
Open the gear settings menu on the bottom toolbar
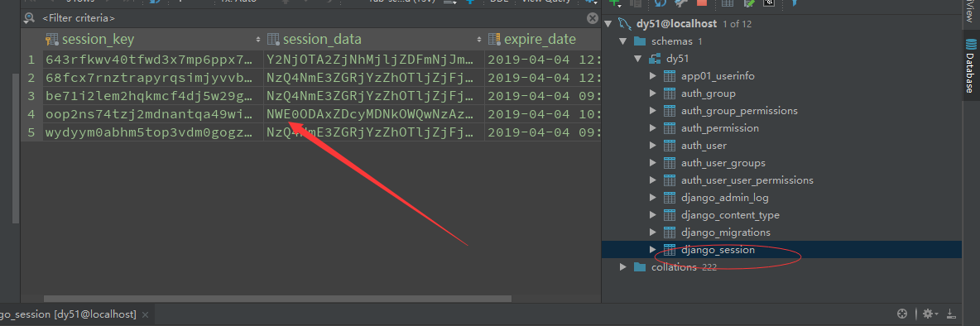[930, 314]
